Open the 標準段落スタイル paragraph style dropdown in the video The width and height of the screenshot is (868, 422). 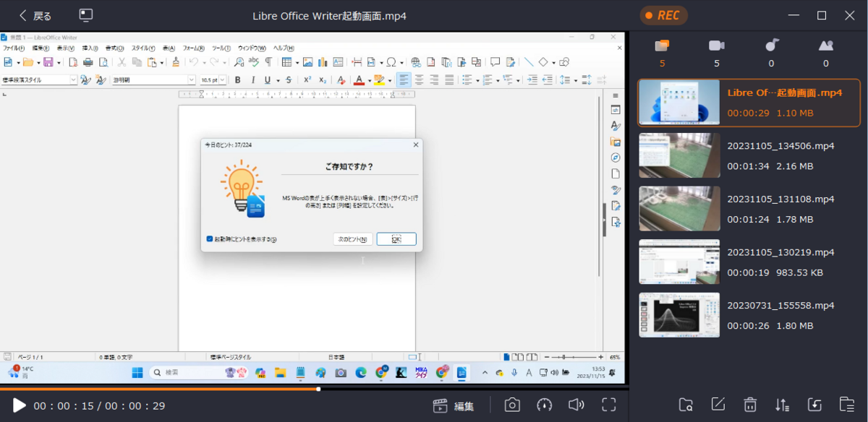point(74,80)
